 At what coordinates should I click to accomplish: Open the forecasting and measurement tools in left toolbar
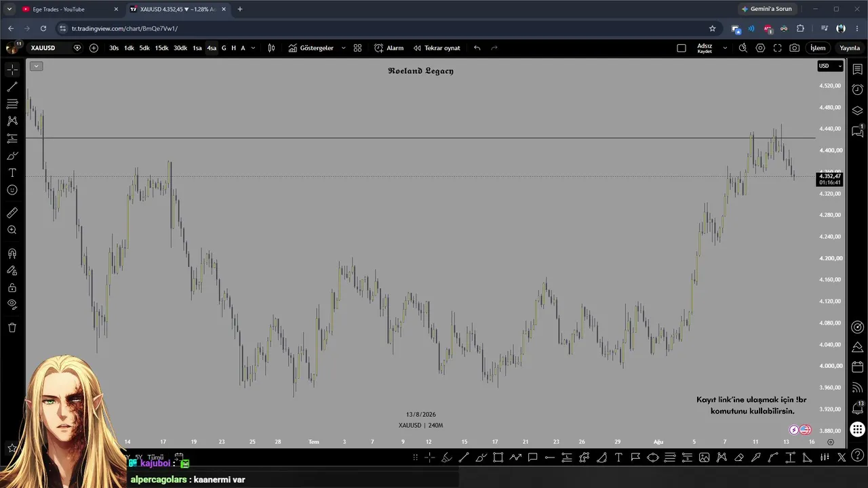[x=12, y=138]
